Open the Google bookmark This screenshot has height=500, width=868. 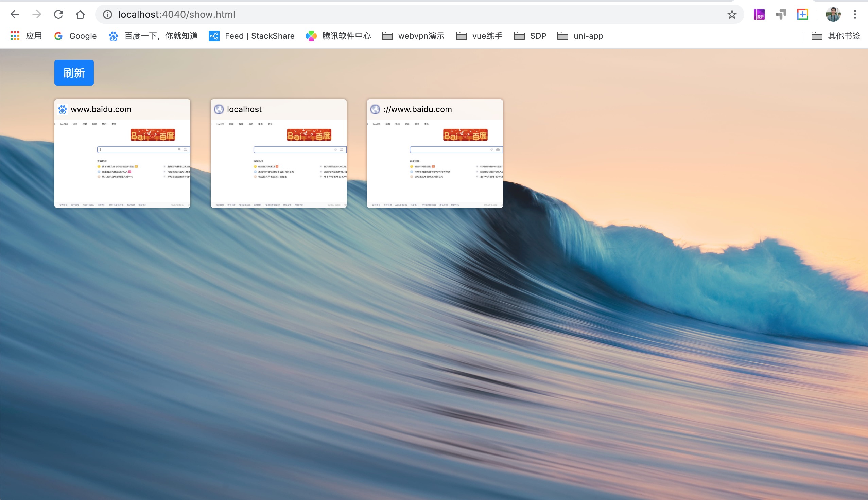coord(75,36)
